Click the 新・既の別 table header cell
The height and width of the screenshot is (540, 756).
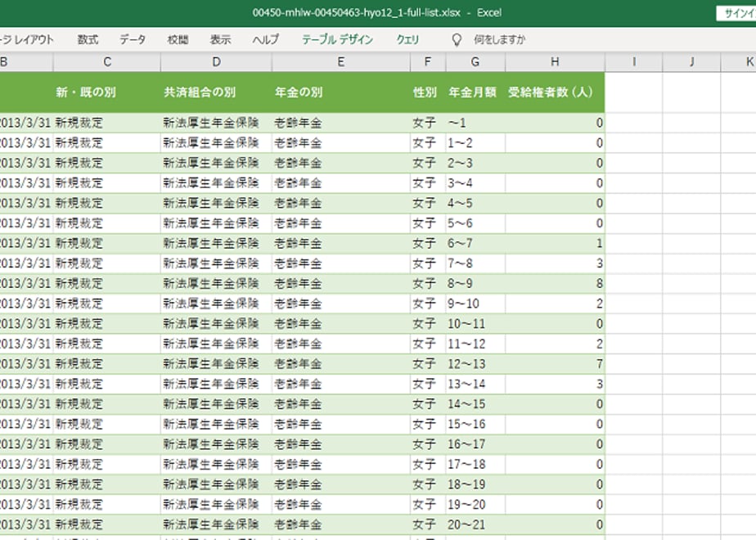click(107, 92)
